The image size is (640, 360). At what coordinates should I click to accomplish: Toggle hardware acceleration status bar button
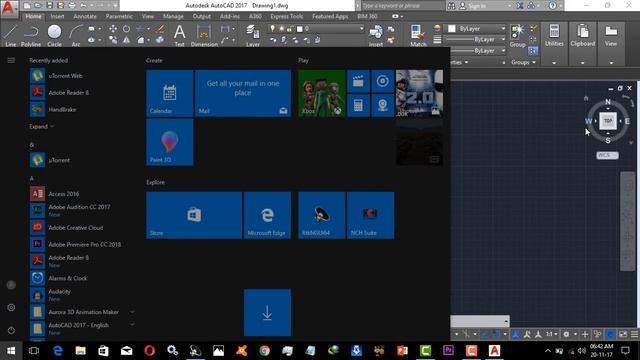pos(610,334)
